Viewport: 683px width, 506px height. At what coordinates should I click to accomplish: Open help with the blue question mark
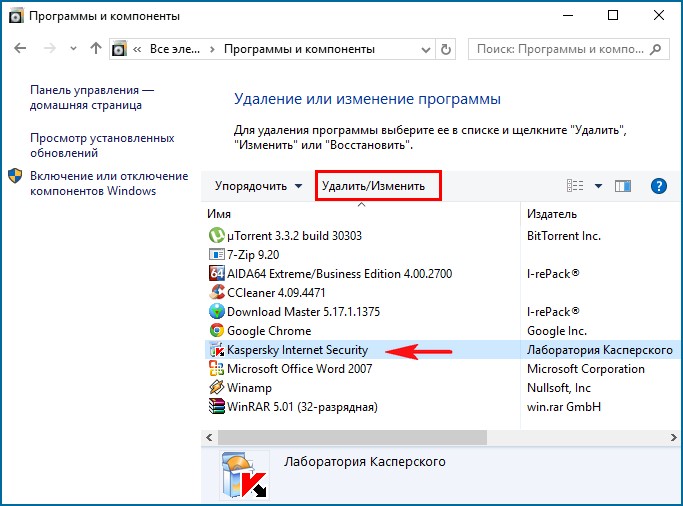click(x=659, y=186)
